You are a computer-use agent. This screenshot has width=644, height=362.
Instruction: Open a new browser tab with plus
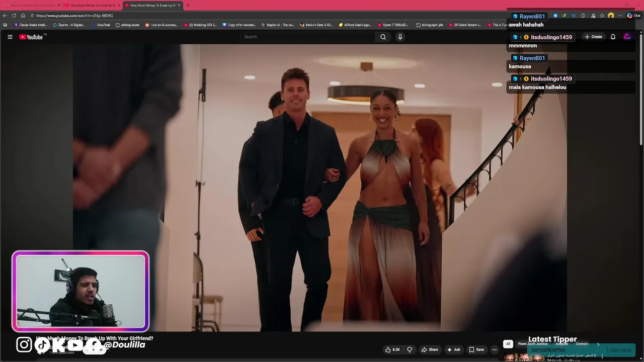[x=188, y=5]
